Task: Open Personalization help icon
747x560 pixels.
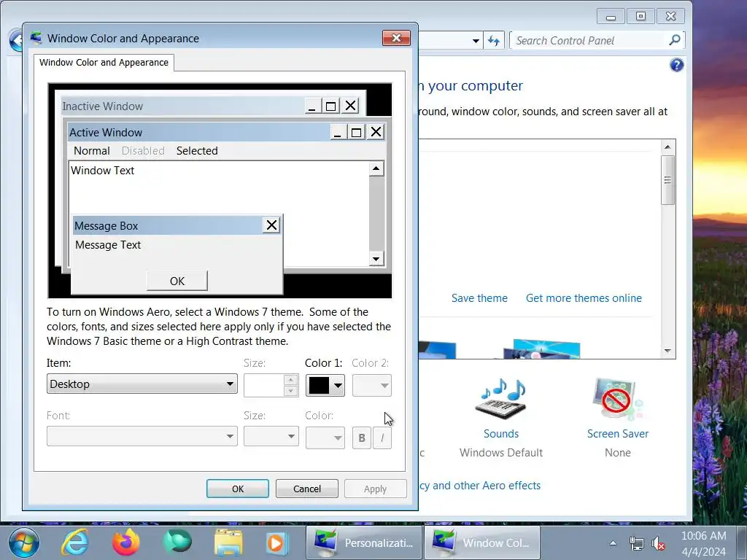Action: point(676,65)
